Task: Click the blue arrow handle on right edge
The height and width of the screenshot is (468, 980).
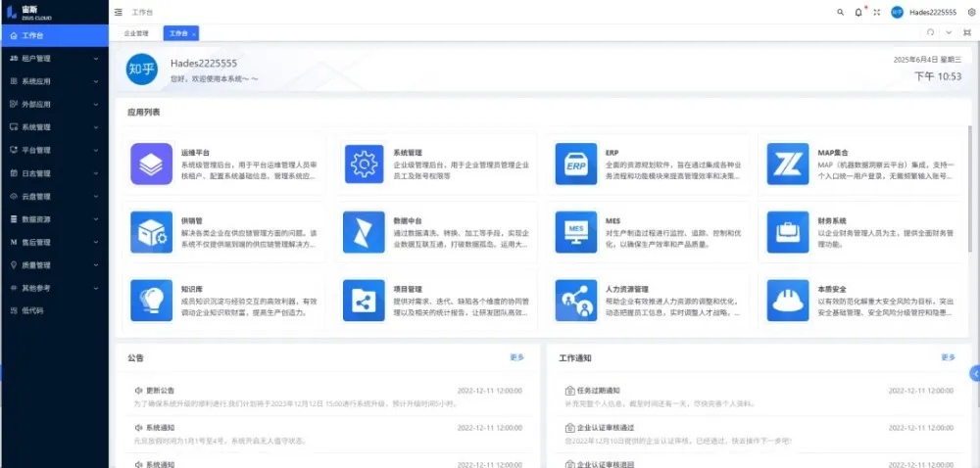Action: point(975,373)
